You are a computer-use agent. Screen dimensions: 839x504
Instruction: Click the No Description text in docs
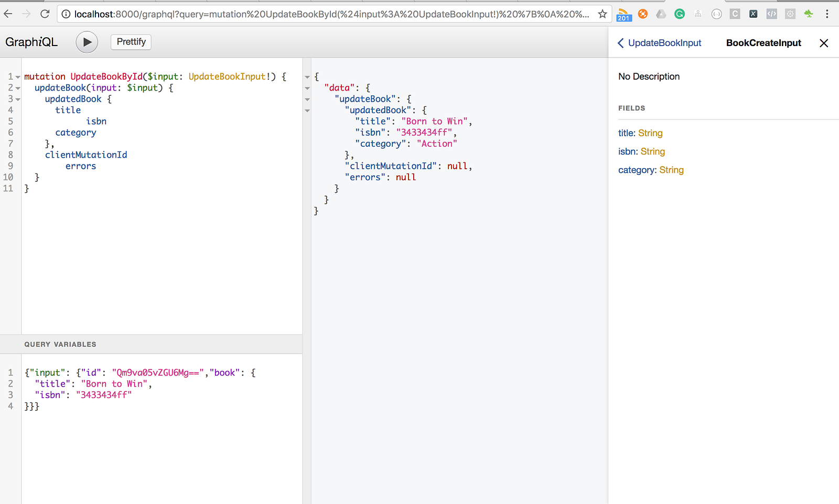click(649, 76)
